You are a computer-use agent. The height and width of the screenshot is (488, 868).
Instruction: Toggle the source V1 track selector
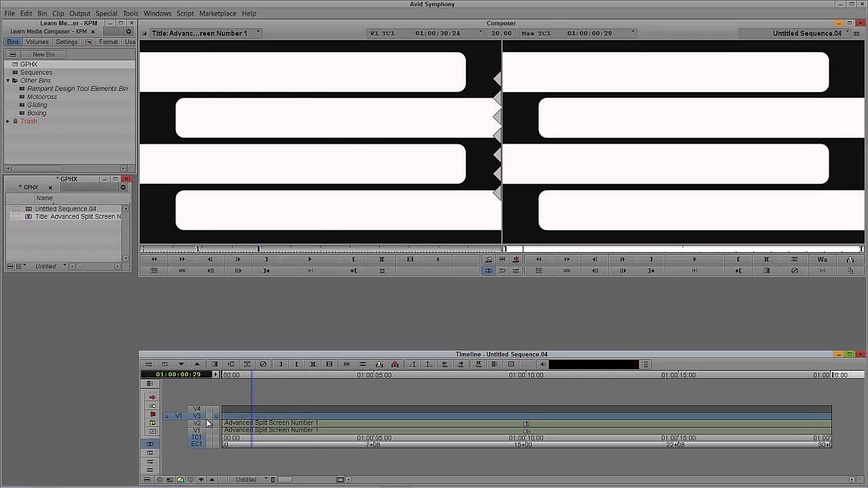coord(178,416)
